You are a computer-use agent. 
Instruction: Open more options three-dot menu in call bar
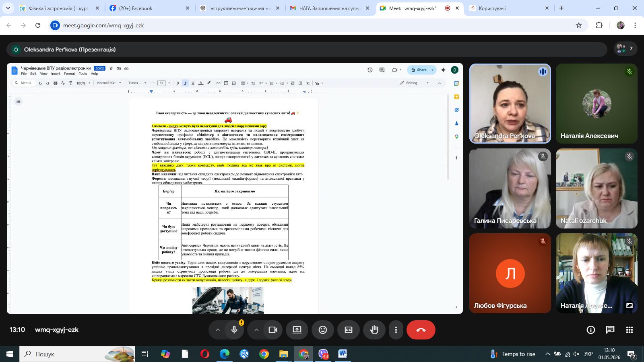pyautogui.click(x=396, y=330)
